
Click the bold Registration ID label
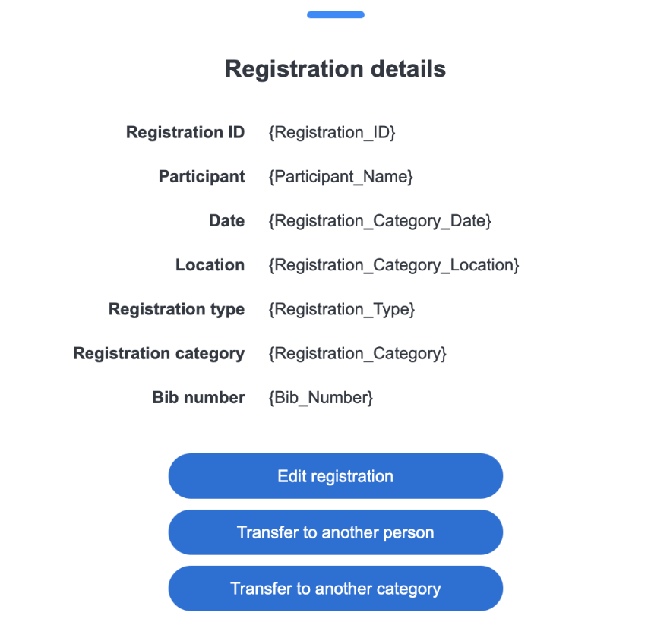[x=185, y=133]
